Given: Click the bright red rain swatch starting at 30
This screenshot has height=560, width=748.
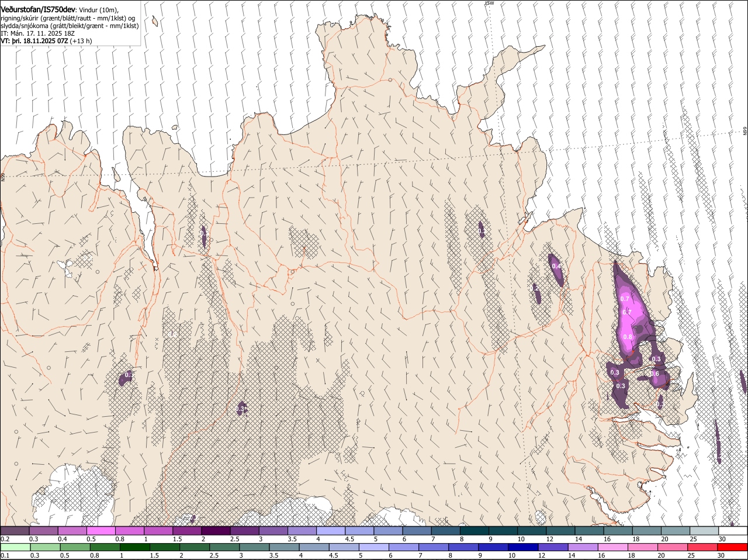Looking at the screenshot, I should click(x=732, y=547).
